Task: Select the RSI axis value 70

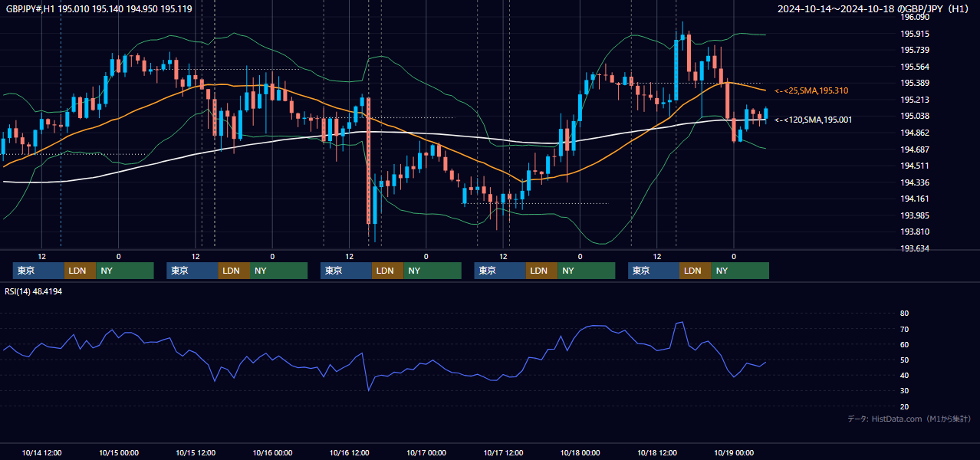Action: pyautogui.click(x=904, y=329)
